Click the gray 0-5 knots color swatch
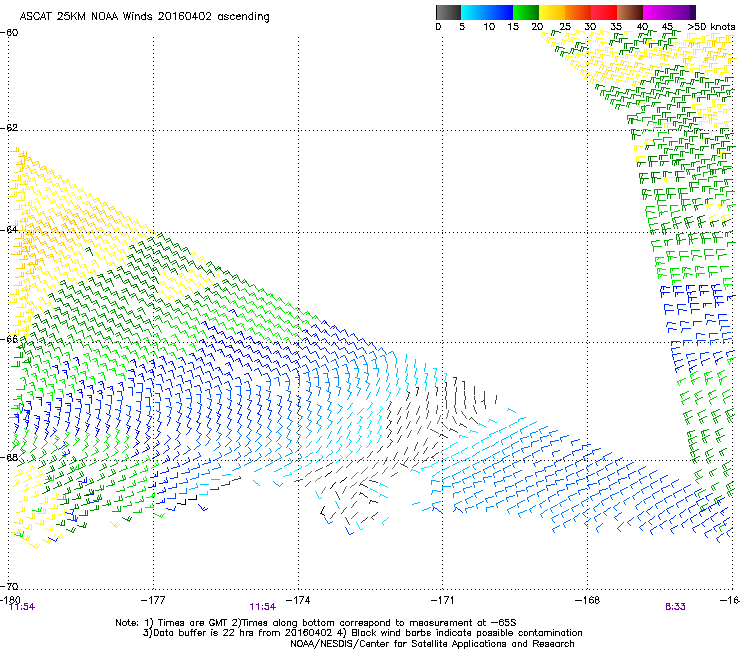The height and width of the screenshot is (650, 740). (x=448, y=13)
